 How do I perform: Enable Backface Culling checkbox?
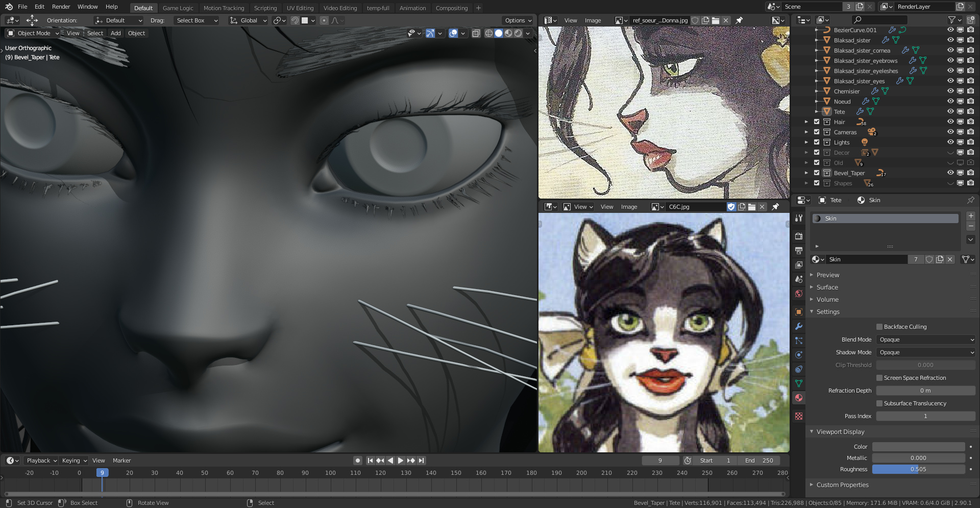click(x=879, y=327)
